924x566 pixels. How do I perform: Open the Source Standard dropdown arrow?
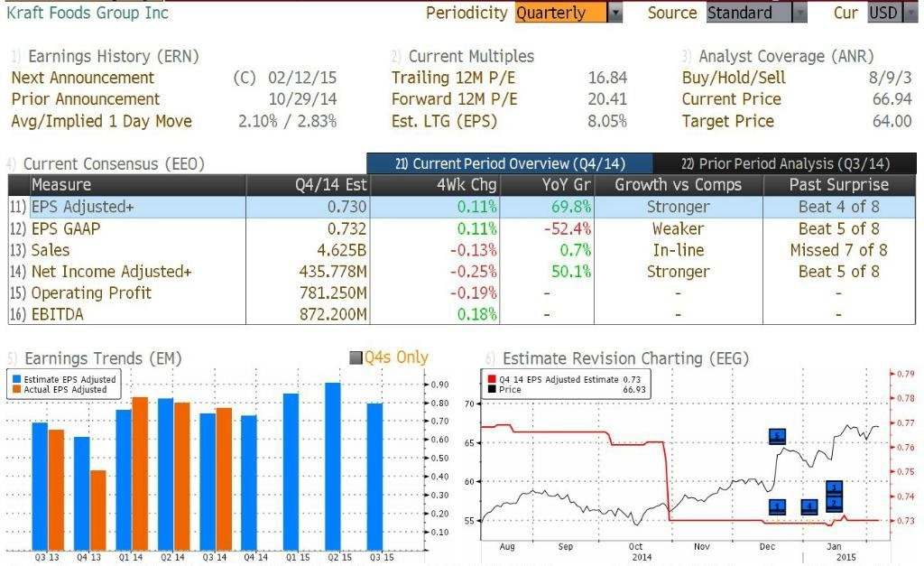(799, 13)
